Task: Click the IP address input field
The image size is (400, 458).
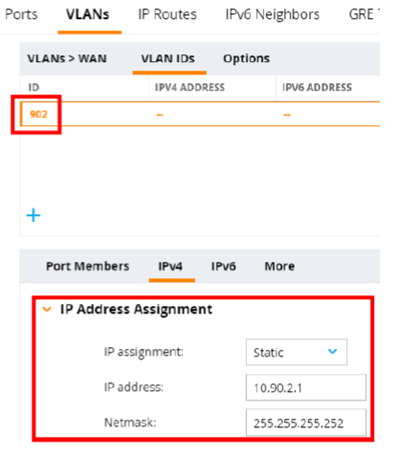Action: (306, 387)
